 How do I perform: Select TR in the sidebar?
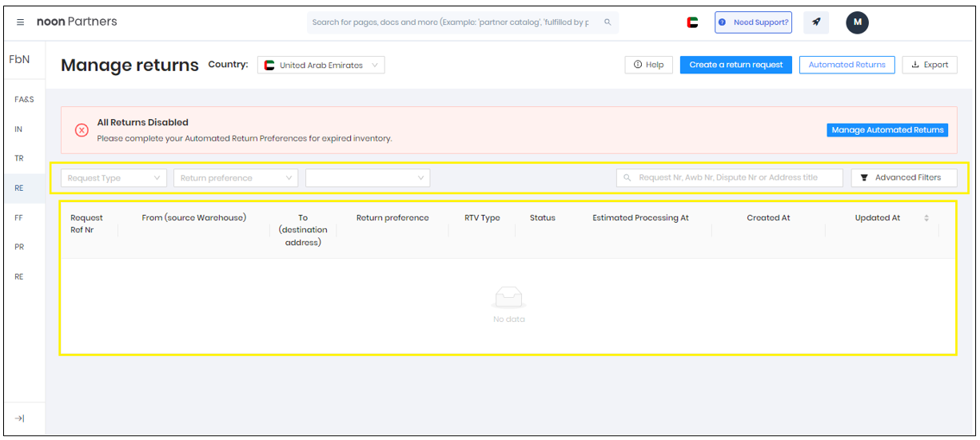tap(19, 159)
